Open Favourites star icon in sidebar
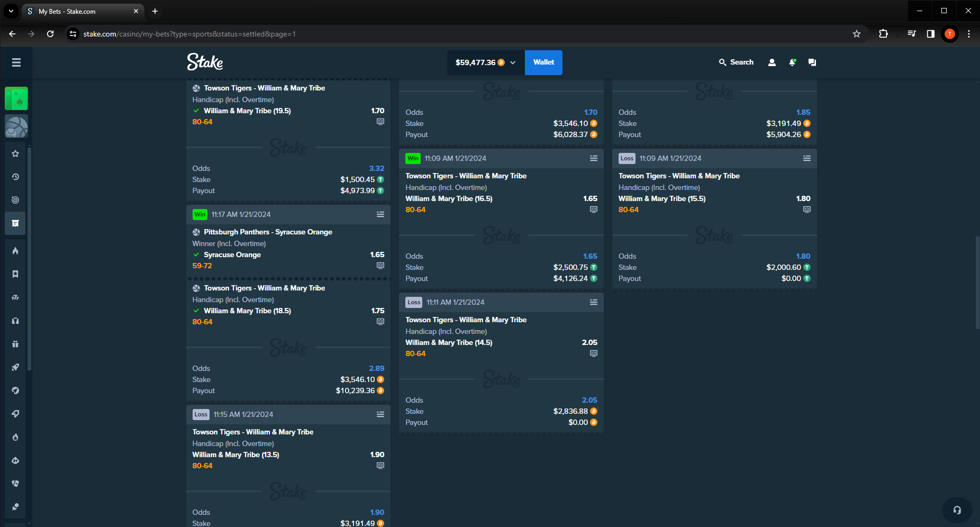980x527 pixels. tap(15, 153)
